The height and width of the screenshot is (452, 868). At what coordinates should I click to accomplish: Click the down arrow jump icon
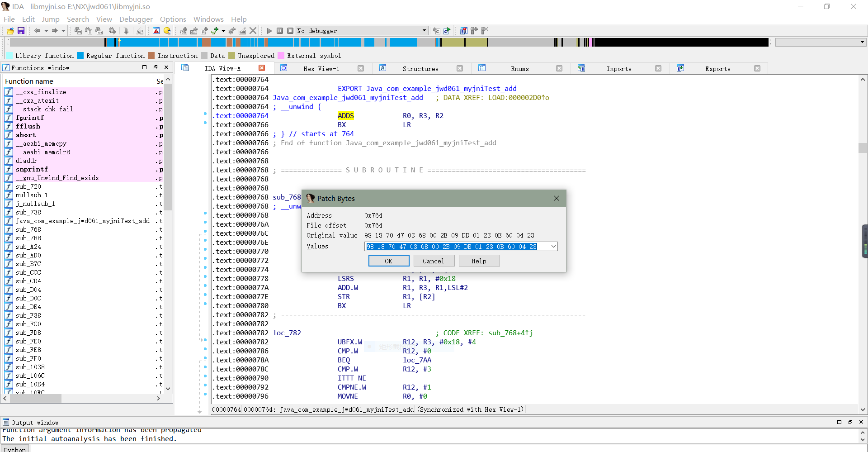[126, 31]
